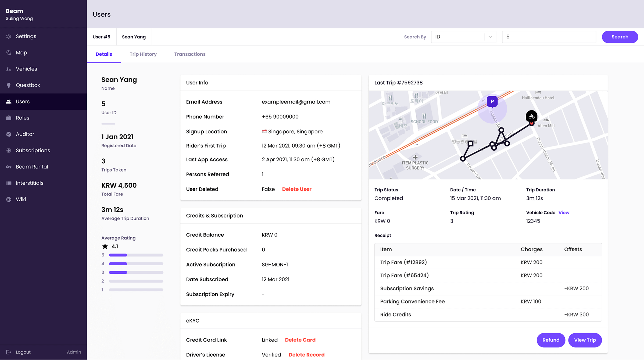Click the phone number +65 90009000
This screenshot has height=360, width=644.
click(x=280, y=117)
